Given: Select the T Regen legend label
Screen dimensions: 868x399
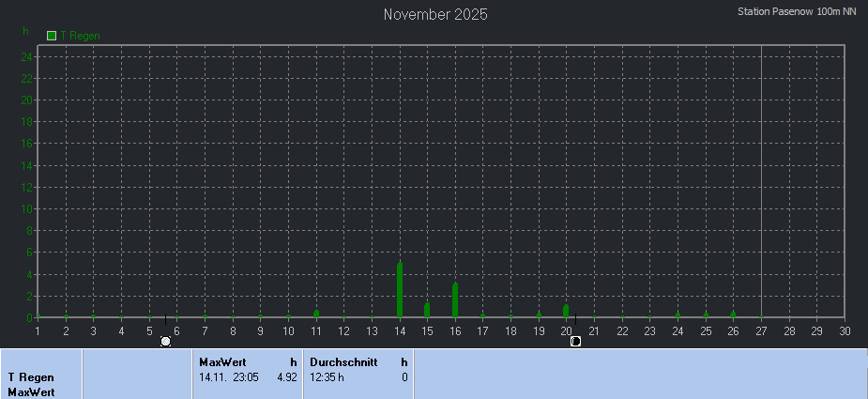Looking at the screenshot, I should click(81, 36).
